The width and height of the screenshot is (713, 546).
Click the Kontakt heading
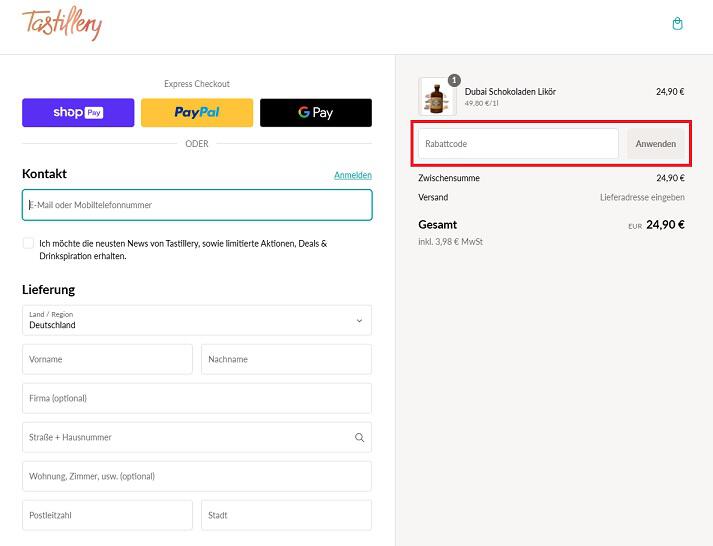point(44,174)
